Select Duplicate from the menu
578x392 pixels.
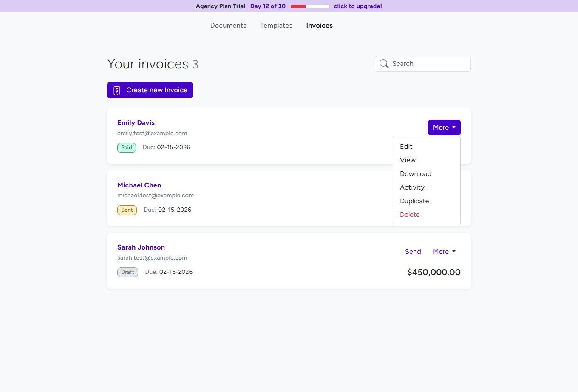click(x=414, y=201)
